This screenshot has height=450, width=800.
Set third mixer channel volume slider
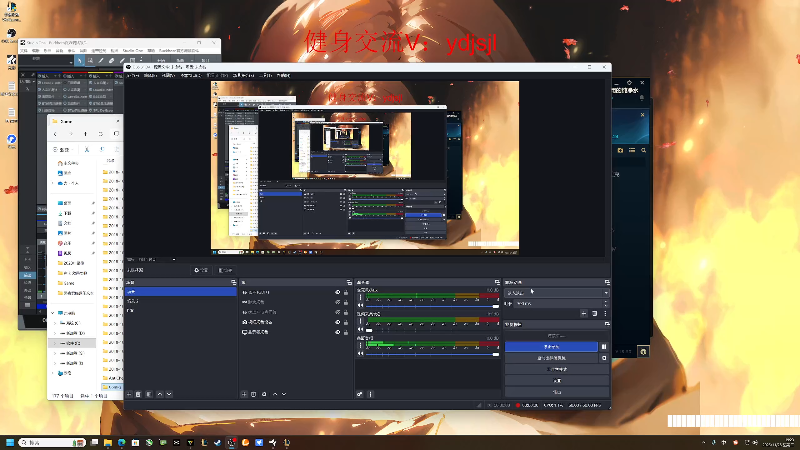pyautogui.click(x=432, y=354)
